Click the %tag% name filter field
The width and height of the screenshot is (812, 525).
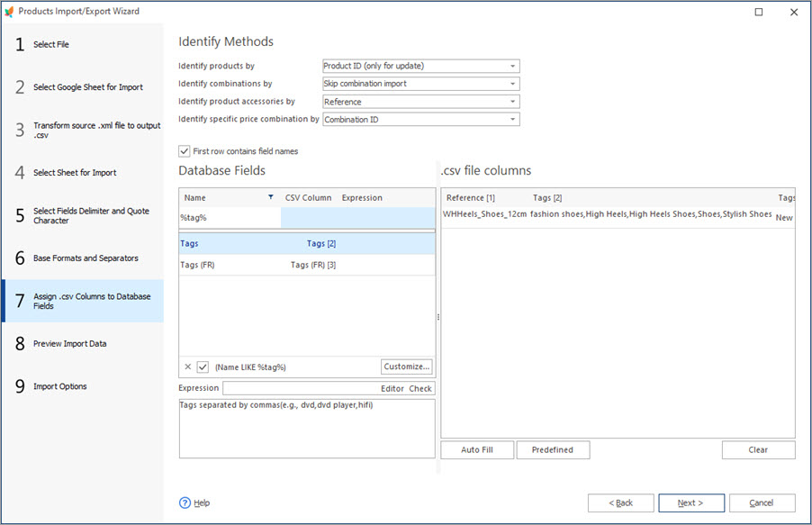pos(230,218)
